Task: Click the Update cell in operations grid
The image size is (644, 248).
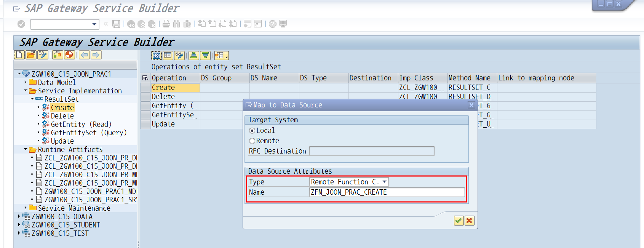Action: (175, 124)
